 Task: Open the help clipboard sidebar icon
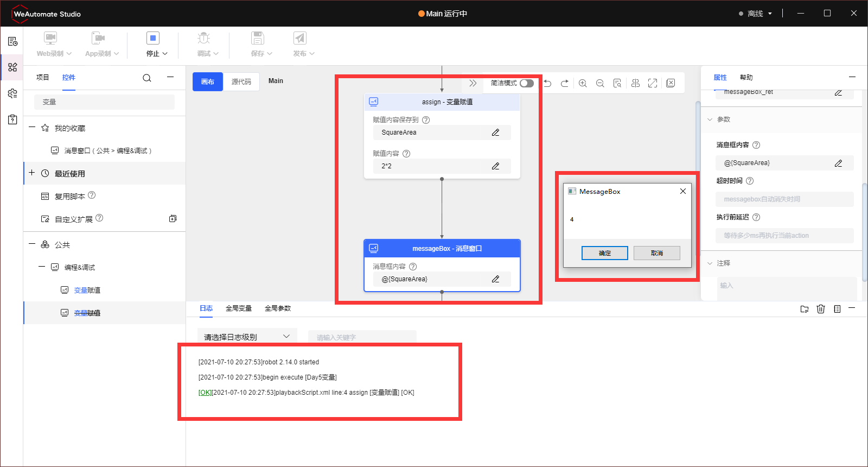[x=12, y=119]
